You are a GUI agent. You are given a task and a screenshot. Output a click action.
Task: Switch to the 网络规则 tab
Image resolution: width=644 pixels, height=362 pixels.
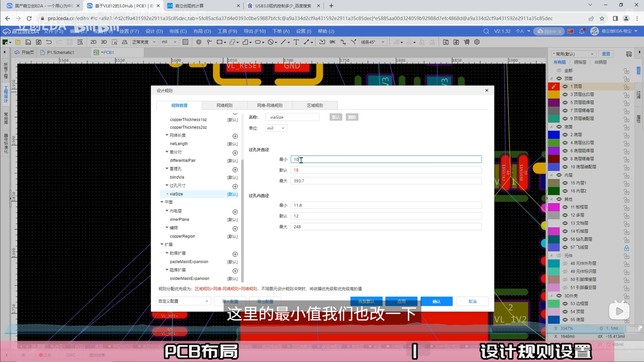pyautogui.click(x=224, y=105)
